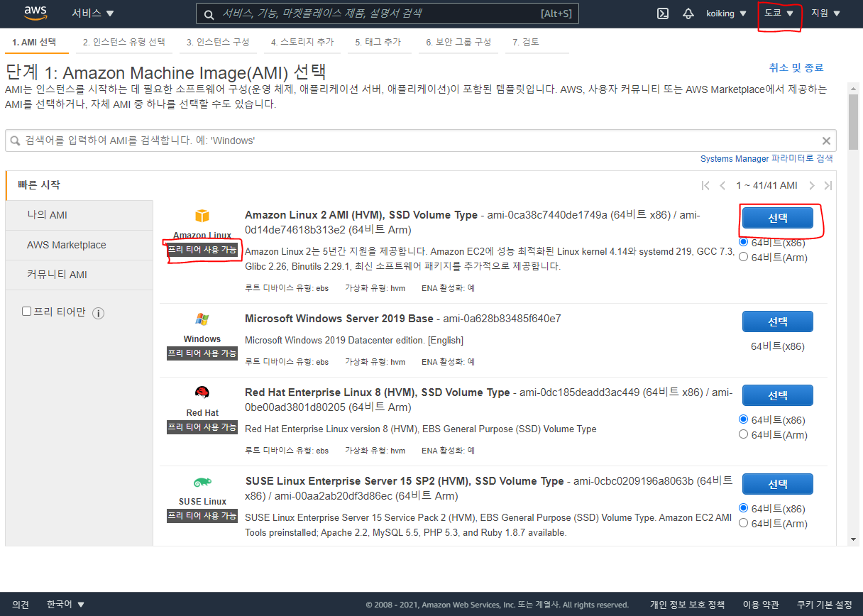
Task: Click 선택 button for SUSE Linux Enterprise Server
Action: click(778, 484)
